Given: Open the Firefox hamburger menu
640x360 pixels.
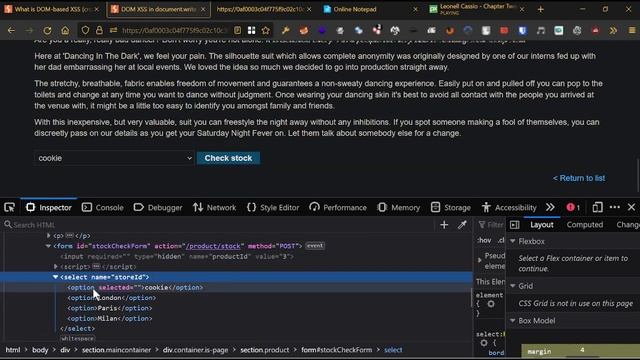Looking at the screenshot, I should pyautogui.click(x=632, y=30).
